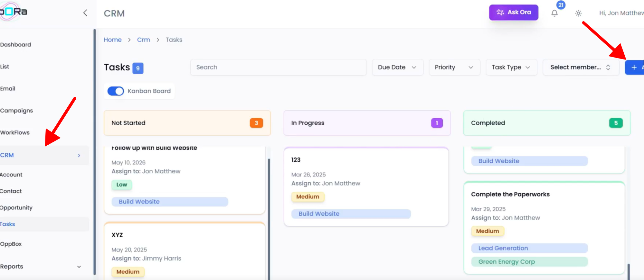The width and height of the screenshot is (644, 280).
Task: Click the Ora logo
Action: point(13,12)
